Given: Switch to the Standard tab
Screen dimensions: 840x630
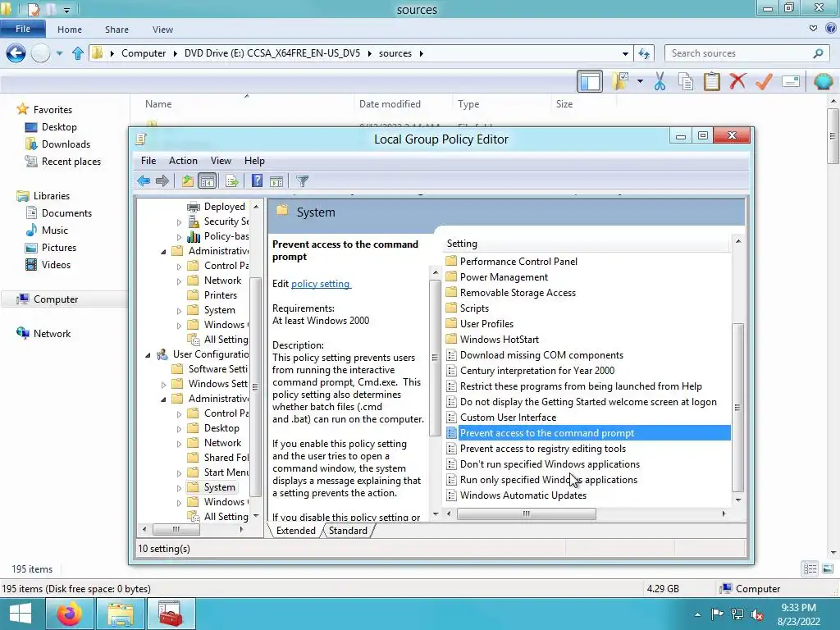Looking at the screenshot, I should coord(348,531).
